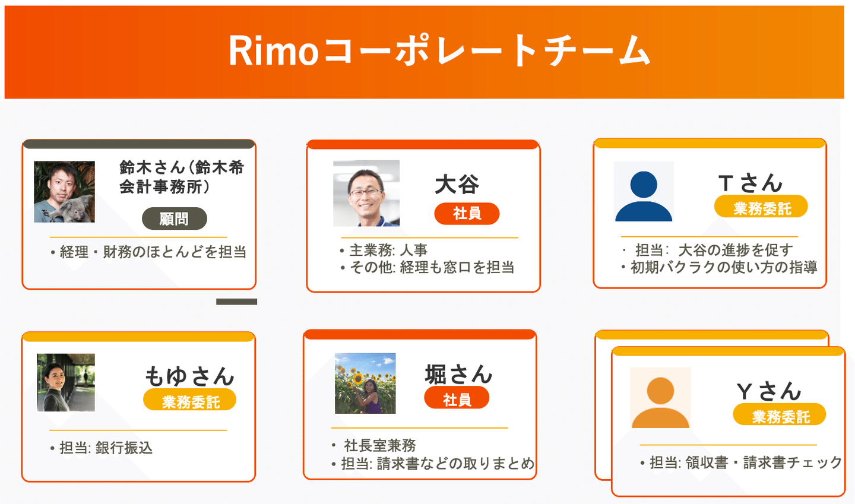Click the slide title "Rimoコーポレートチーム"
Screen dimensions: 855x504
click(x=439, y=51)
